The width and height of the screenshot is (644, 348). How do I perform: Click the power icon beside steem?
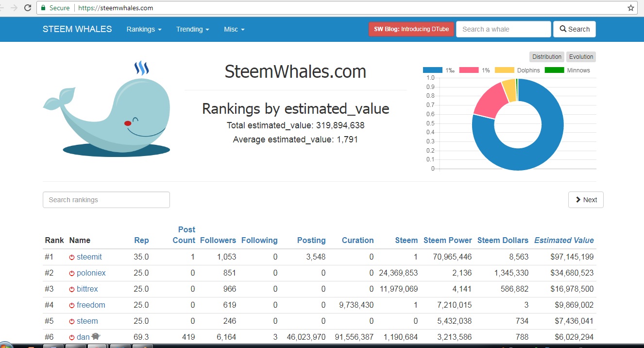point(72,321)
